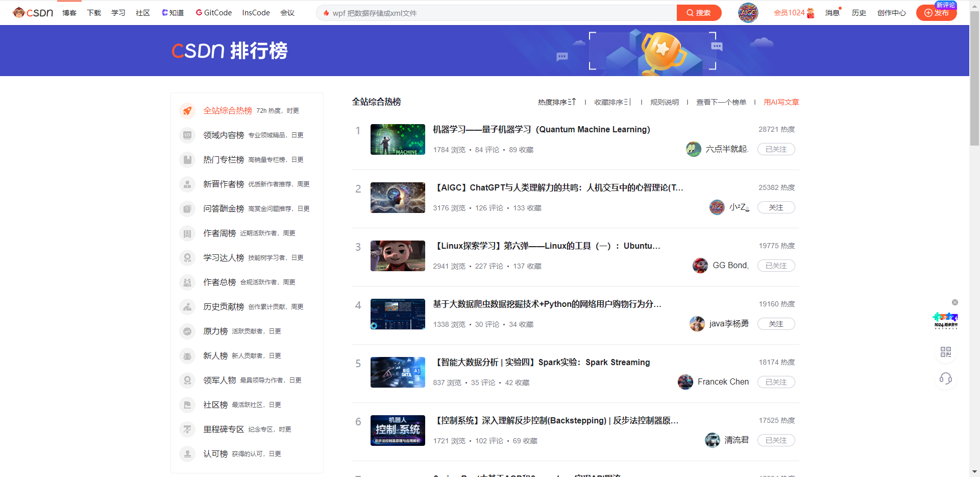The image size is (980, 477).
Task: Close the floating 1024 promotion badge
Action: pos(954,302)
